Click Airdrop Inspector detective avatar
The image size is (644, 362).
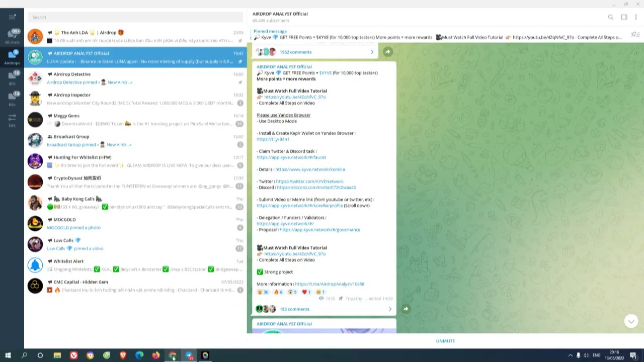[x=35, y=99]
